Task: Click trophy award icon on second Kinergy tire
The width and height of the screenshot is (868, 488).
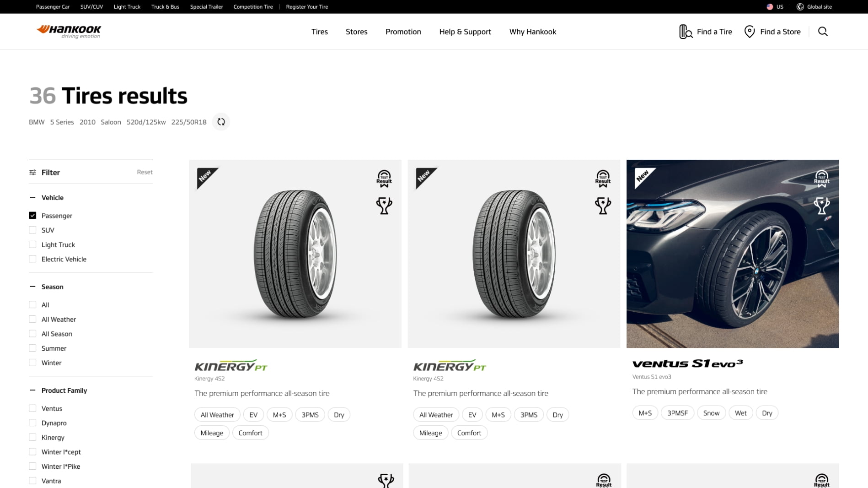Action: tap(603, 206)
